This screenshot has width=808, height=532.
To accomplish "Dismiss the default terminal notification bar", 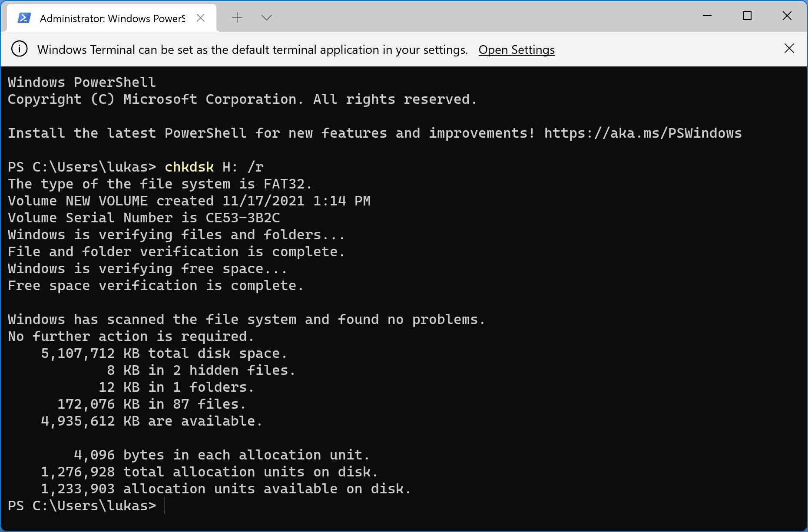I will tap(789, 48).
